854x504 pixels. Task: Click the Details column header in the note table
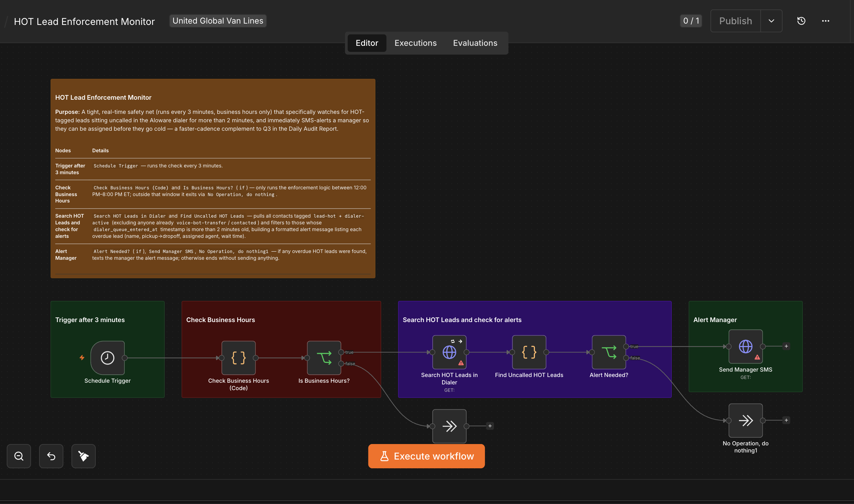coord(100,151)
